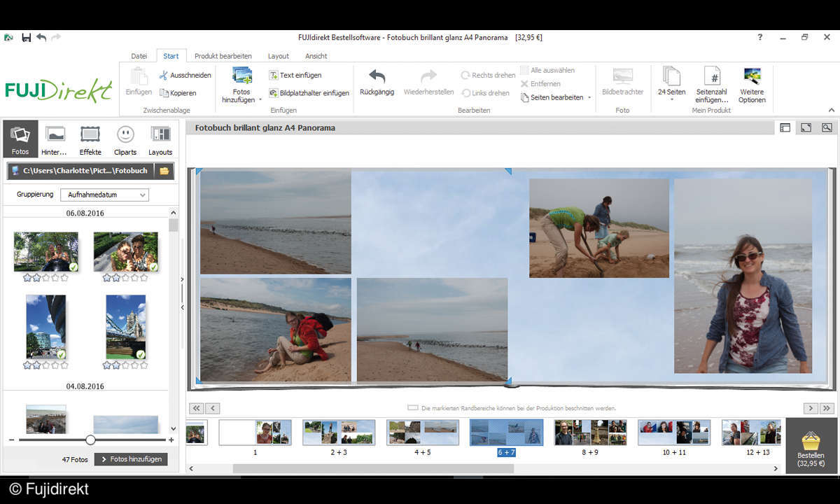Order the photobook via Bestellen basket
840x504 pixels.
[811, 446]
